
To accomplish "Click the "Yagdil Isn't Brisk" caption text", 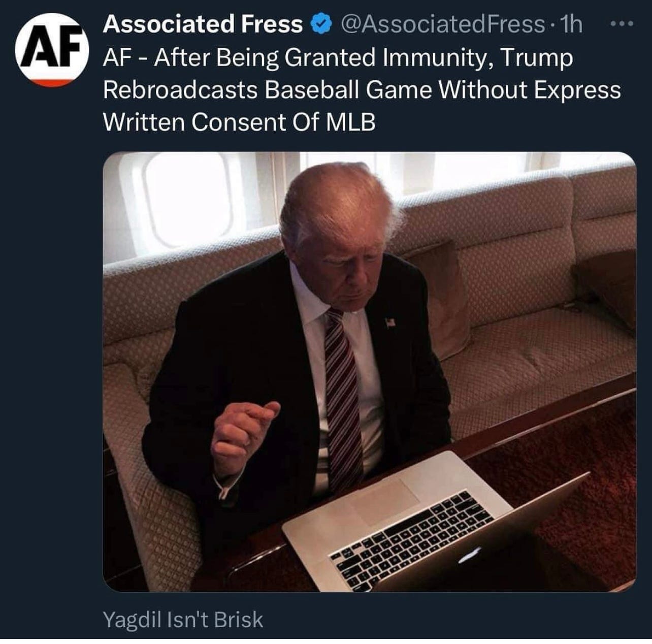I will pos(183,620).
